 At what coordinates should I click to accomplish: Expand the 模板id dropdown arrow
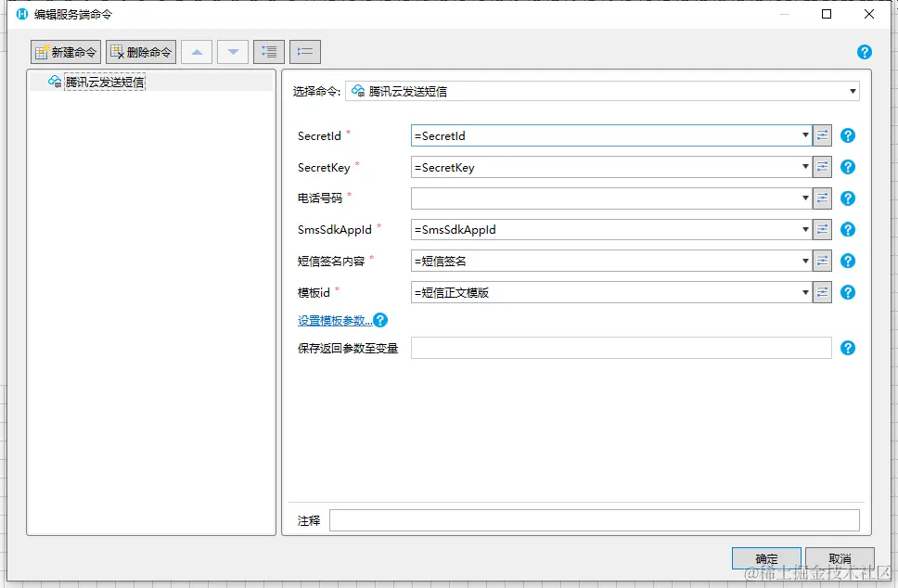click(x=805, y=292)
